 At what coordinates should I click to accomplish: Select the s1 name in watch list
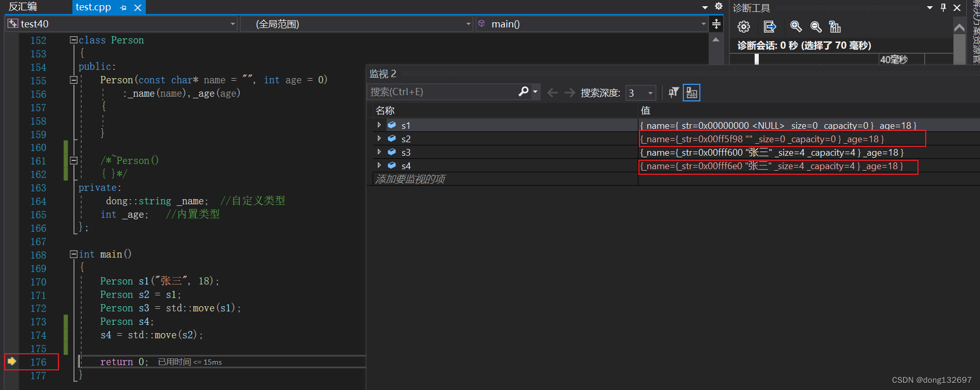point(406,126)
